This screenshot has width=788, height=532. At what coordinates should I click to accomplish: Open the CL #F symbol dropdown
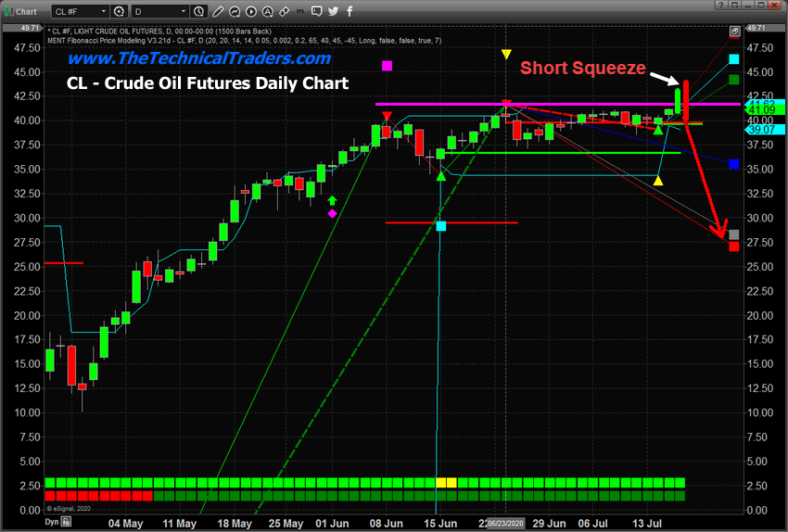click(x=80, y=11)
